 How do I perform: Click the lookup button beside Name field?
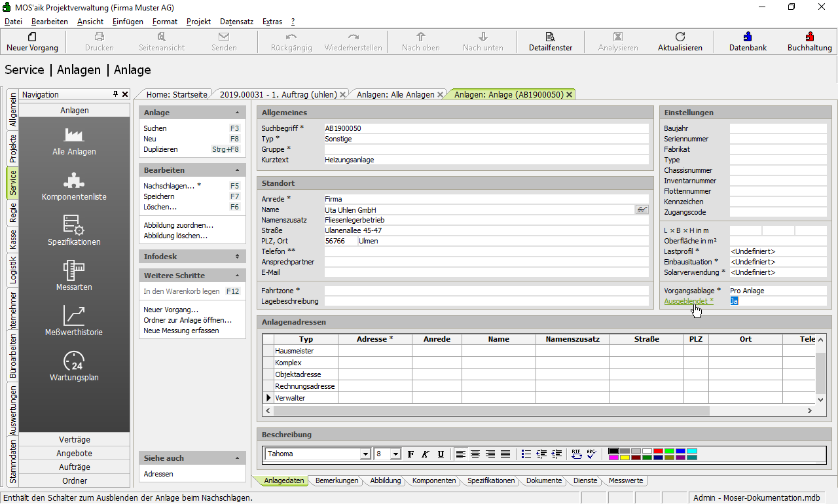click(642, 209)
